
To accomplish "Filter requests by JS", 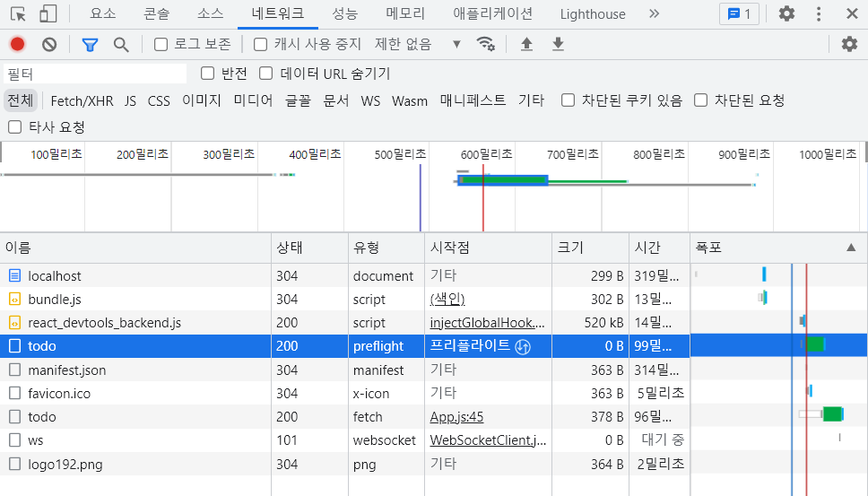I will [130, 100].
